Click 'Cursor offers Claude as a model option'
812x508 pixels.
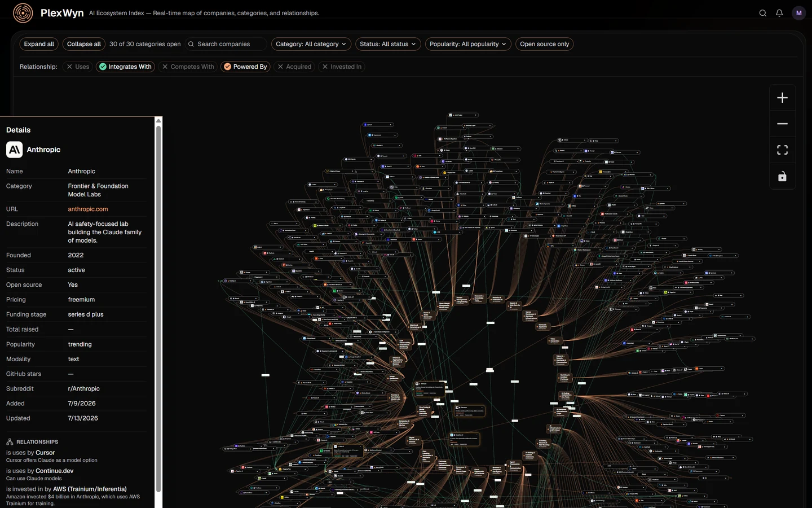(52, 460)
